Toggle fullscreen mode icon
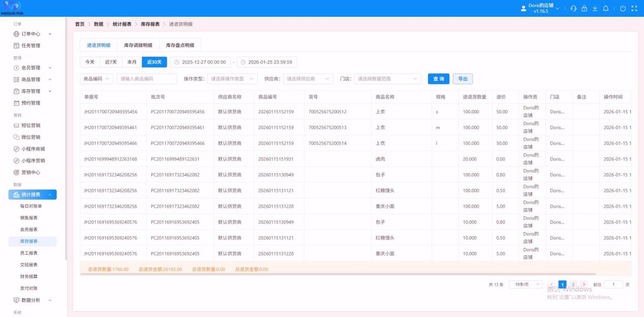 634,9
